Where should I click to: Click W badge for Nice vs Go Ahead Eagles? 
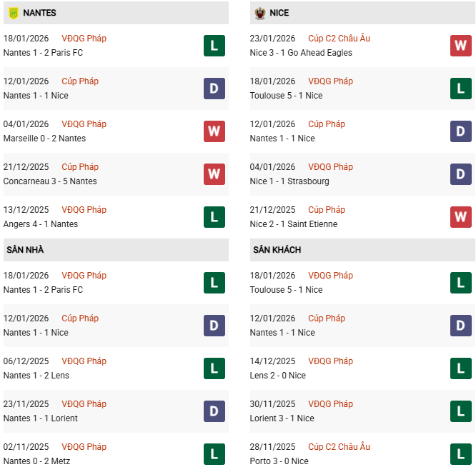click(461, 46)
